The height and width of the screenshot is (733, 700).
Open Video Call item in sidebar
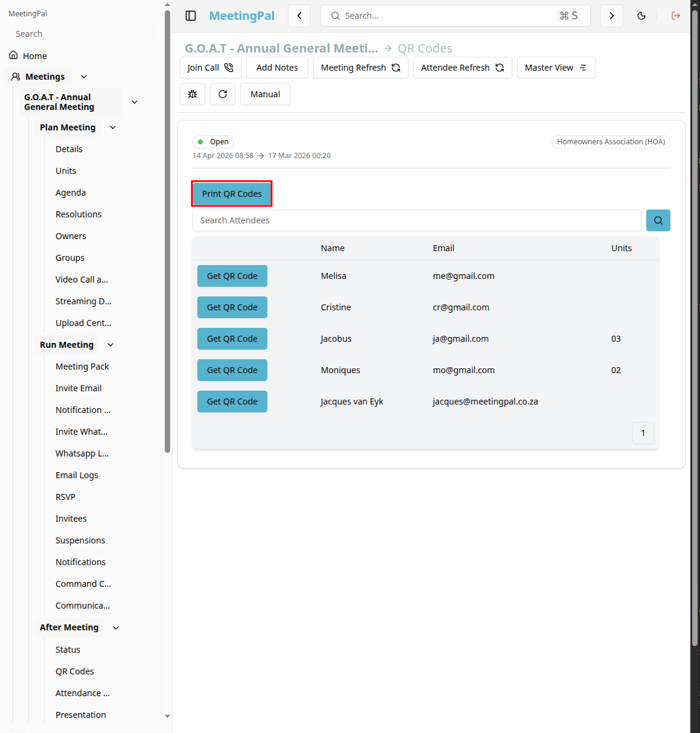(81, 280)
